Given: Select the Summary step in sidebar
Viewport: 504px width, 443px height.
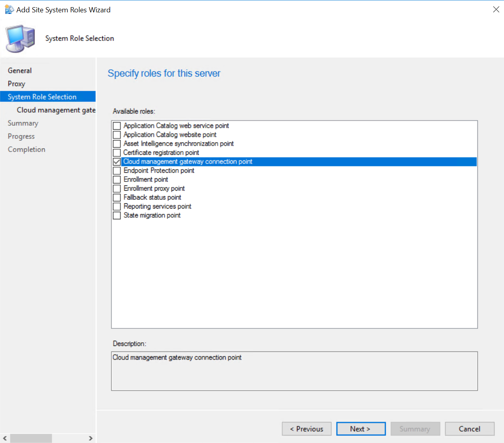Looking at the screenshot, I should [x=23, y=123].
